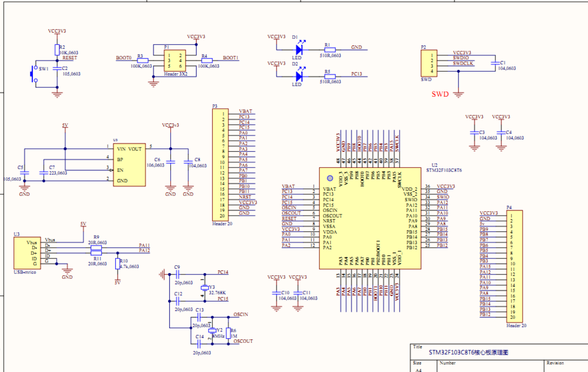
Task: Select the voltage regulator with VIN and VOUT pins
Action: [129, 164]
